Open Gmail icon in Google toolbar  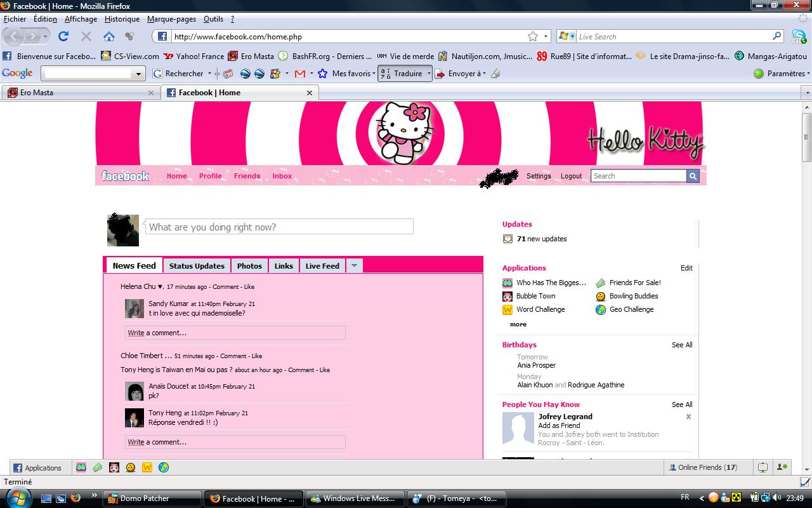pyautogui.click(x=300, y=74)
